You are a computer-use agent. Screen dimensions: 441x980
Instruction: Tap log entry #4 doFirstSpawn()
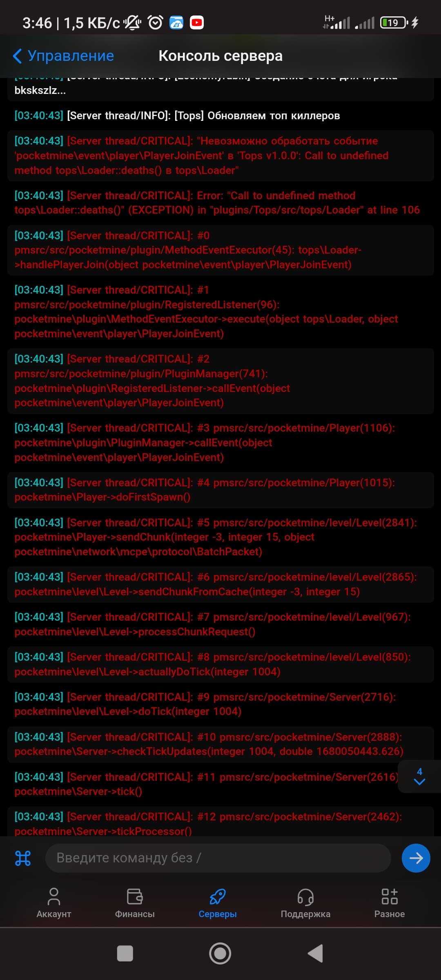[x=220, y=490]
